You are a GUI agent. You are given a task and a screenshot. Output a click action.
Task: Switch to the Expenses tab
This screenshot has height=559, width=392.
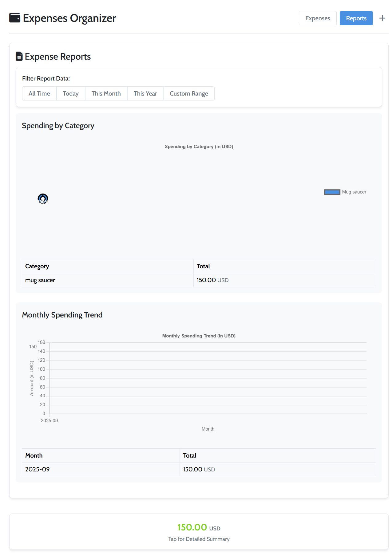pos(318,18)
